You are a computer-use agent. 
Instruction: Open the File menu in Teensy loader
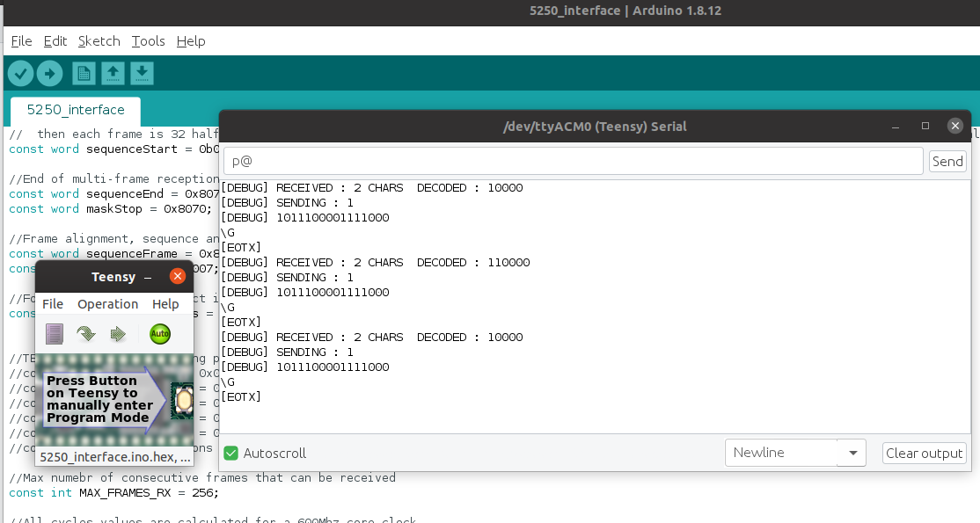pyautogui.click(x=52, y=303)
